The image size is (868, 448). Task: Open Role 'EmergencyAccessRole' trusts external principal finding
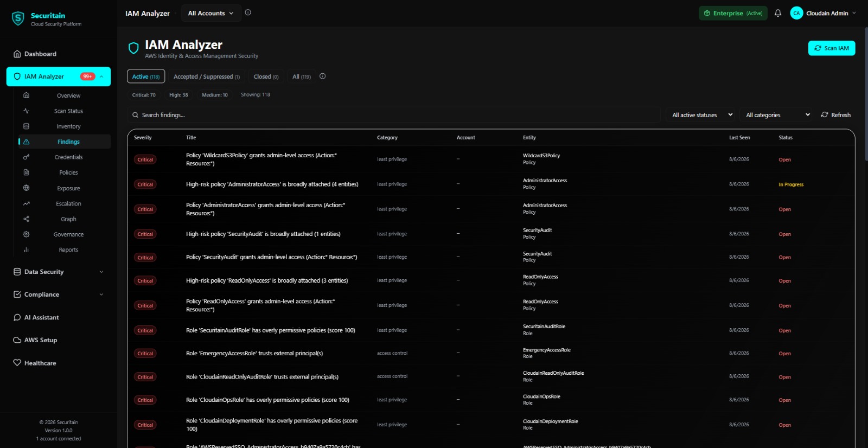(x=254, y=353)
